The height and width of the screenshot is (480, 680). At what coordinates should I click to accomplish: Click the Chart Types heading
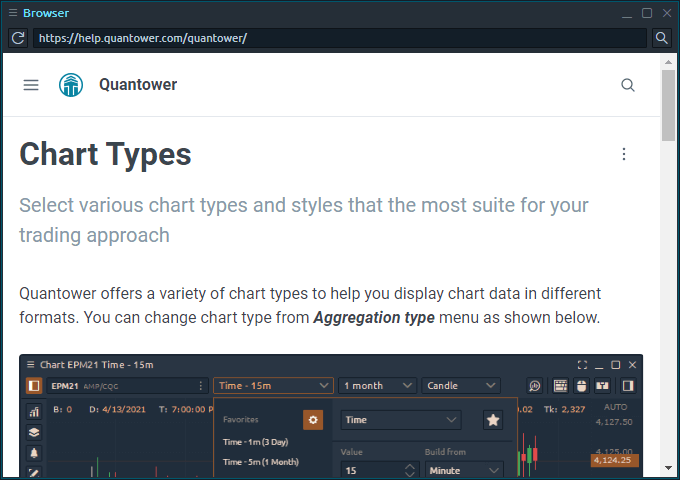click(x=105, y=154)
